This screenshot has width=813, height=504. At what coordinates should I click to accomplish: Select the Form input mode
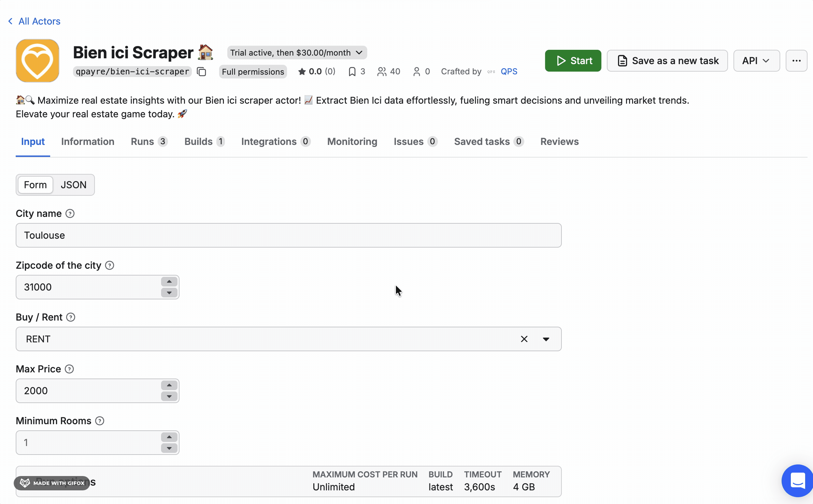coord(35,184)
